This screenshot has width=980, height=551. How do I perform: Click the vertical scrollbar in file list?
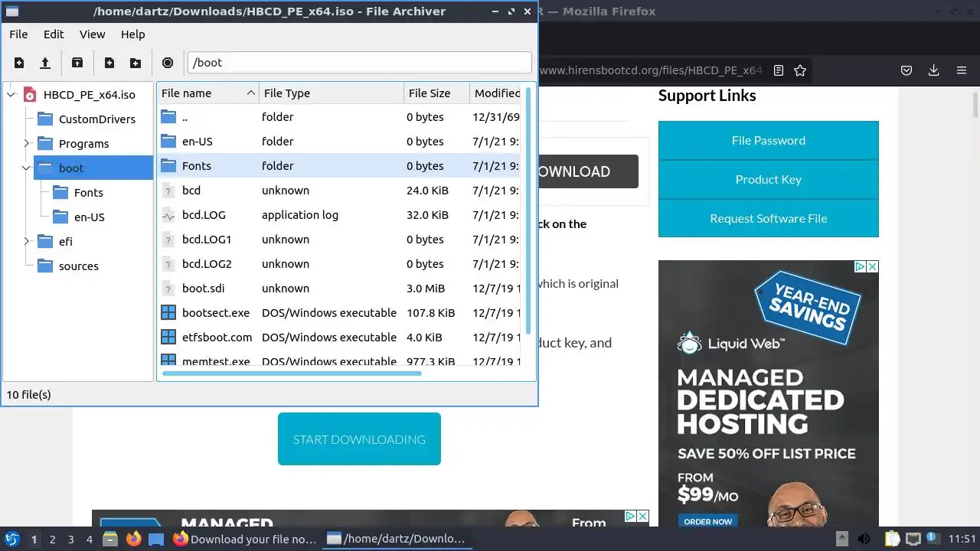tap(528, 210)
